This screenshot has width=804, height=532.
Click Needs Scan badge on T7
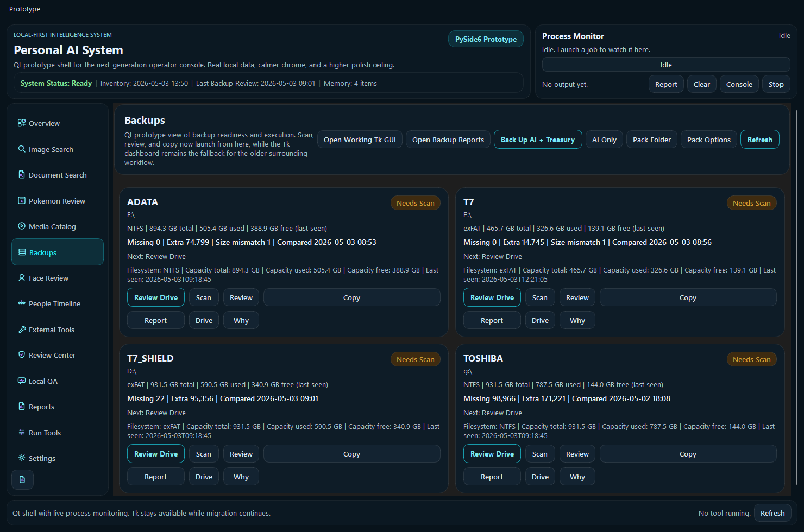coord(752,203)
